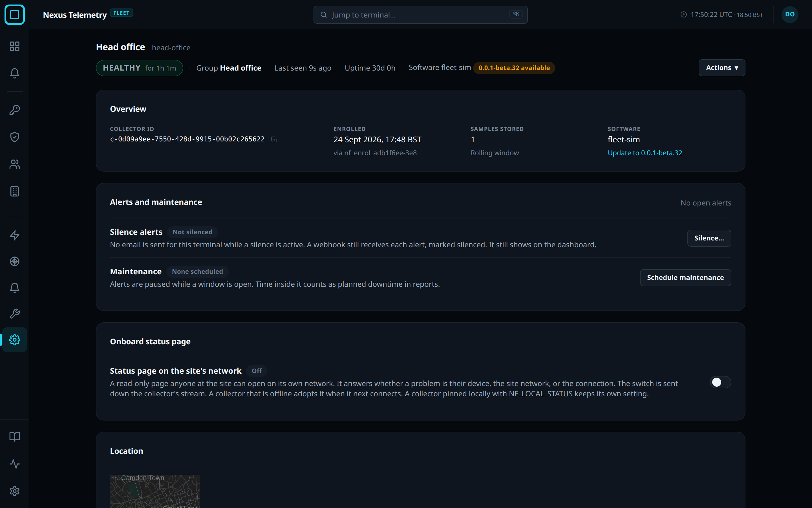The image size is (812, 508).
Task: Open the lower bell icon in sidebar
Action: (14, 288)
